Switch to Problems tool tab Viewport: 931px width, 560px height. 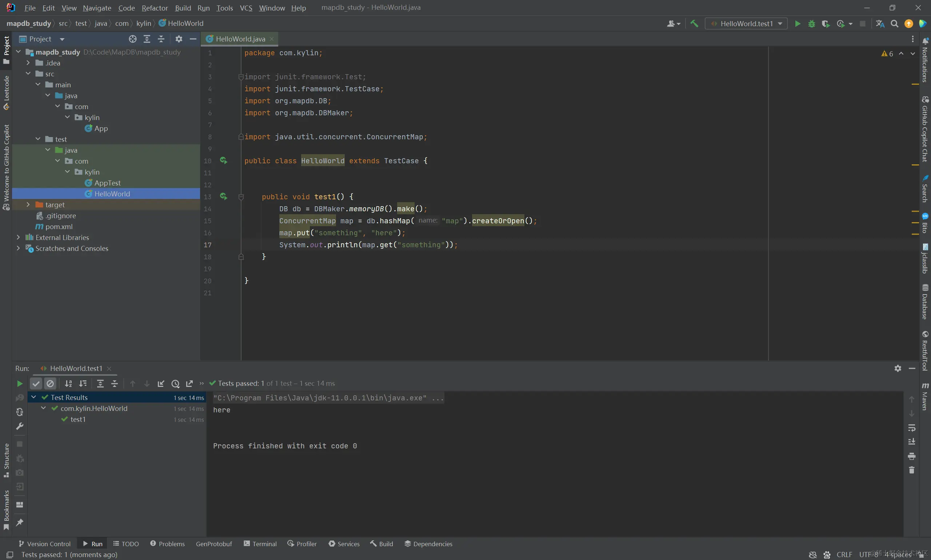pyautogui.click(x=168, y=544)
